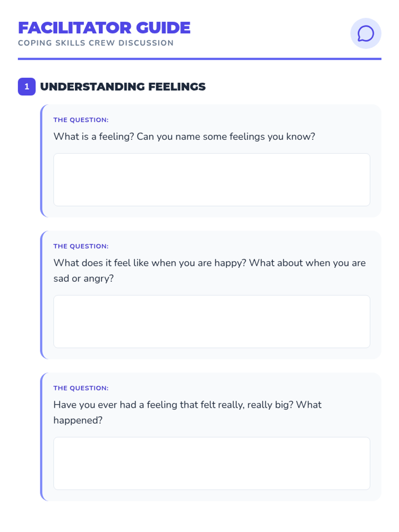This screenshot has height=532, width=399.
Task: Click the left accent bar of first question card
Action: pyautogui.click(x=42, y=161)
